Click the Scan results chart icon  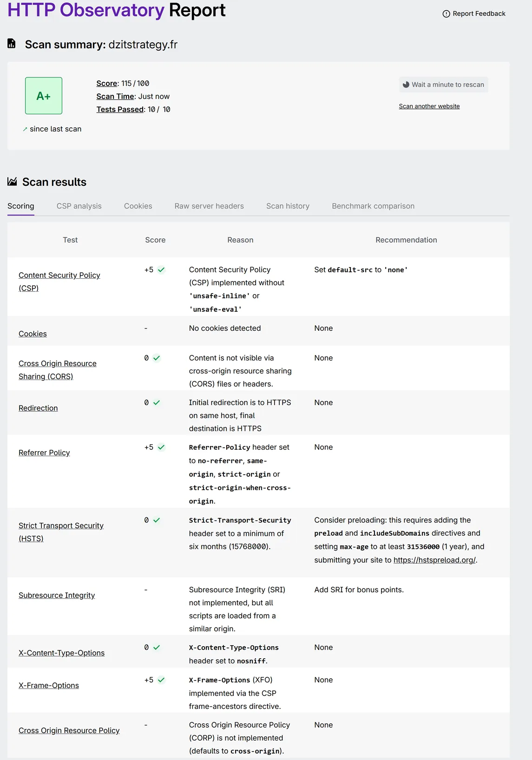tap(12, 182)
